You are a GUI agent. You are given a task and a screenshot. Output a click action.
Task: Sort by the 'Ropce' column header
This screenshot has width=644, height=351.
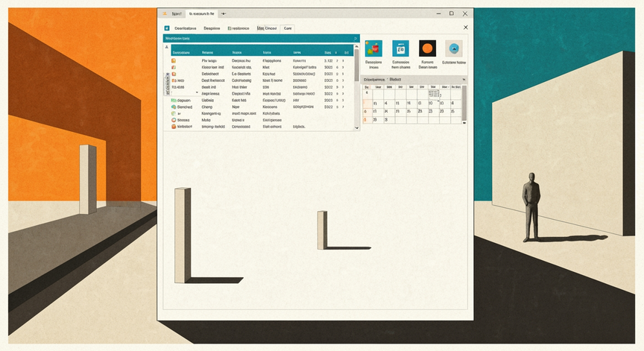[236, 53]
